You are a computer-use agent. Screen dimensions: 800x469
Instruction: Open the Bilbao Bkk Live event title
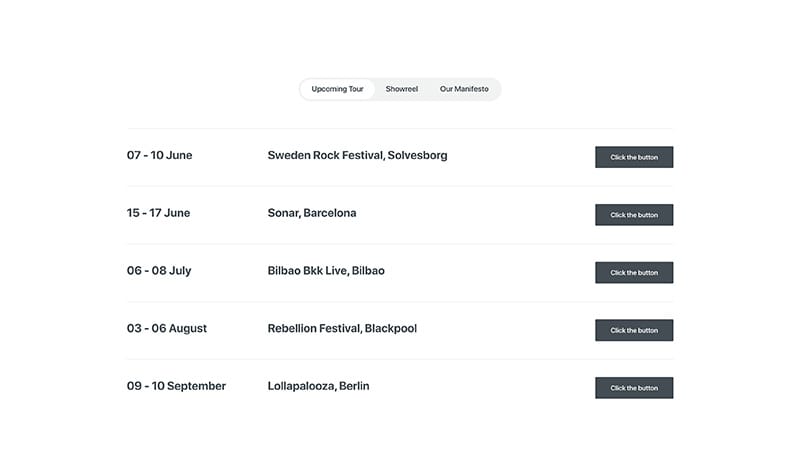tap(307, 271)
